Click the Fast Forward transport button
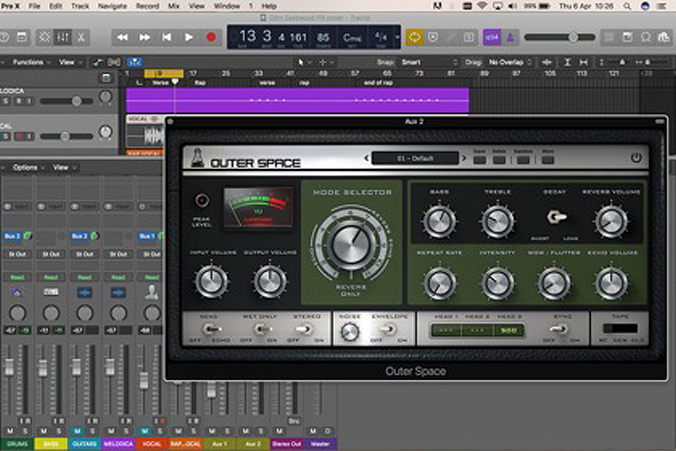 point(145,38)
